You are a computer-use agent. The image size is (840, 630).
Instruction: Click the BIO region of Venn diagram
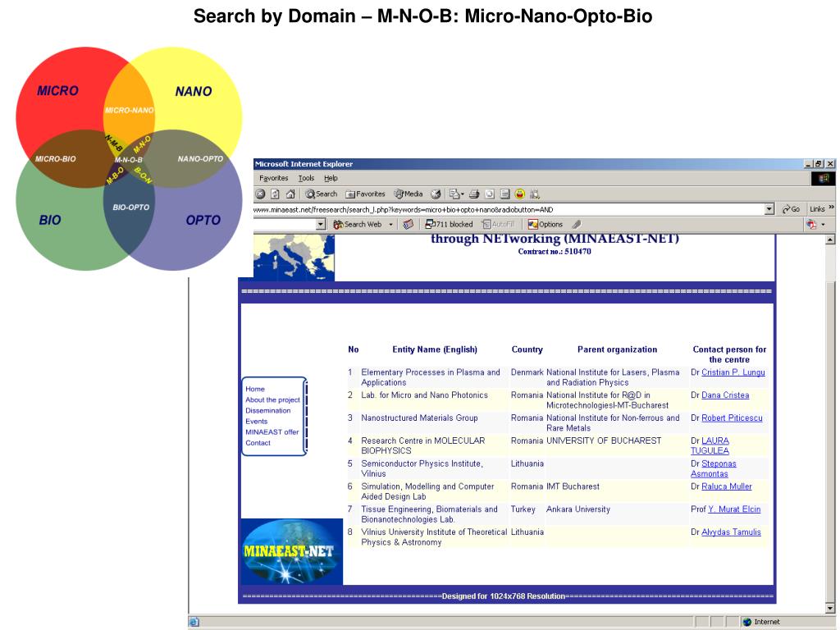point(50,220)
